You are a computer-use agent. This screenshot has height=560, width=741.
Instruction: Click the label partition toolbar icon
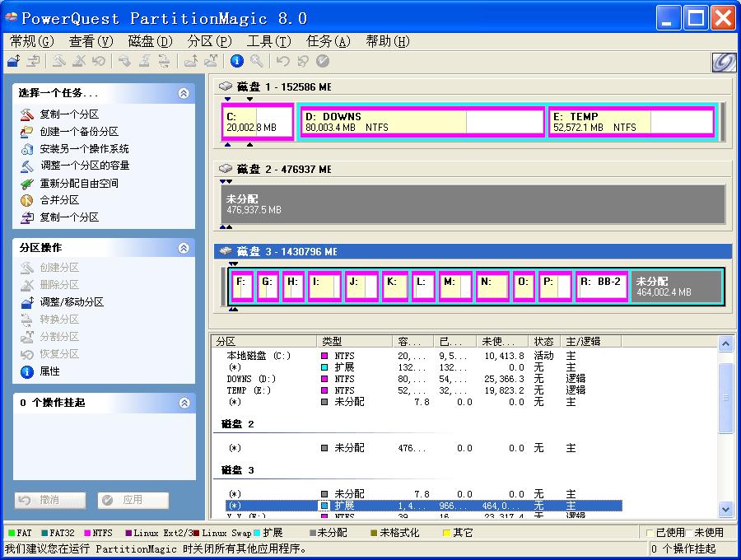pyautogui.click(x=125, y=61)
